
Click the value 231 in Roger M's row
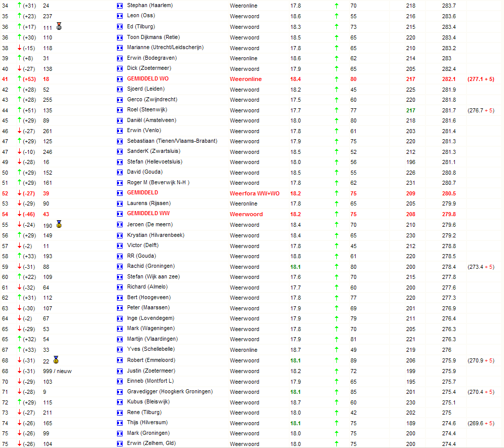tap(410, 183)
